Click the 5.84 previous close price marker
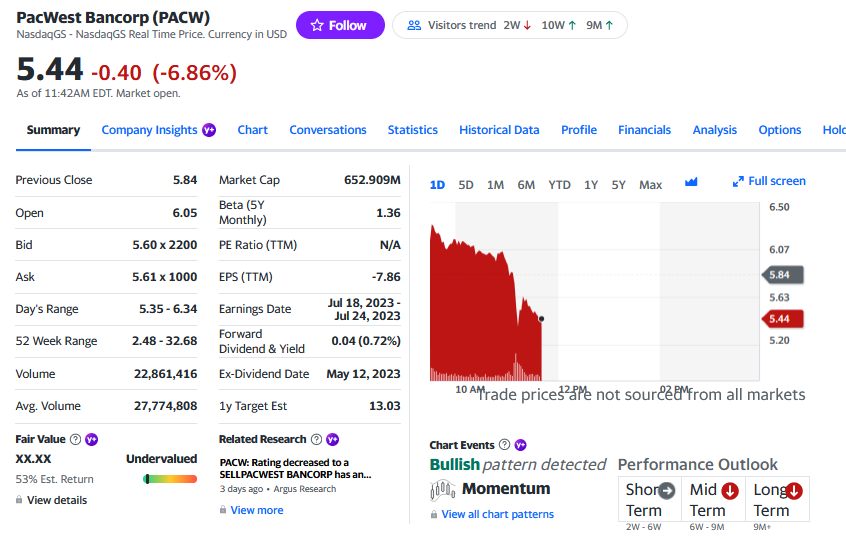Screen dimensions: 846x539 pos(783,275)
